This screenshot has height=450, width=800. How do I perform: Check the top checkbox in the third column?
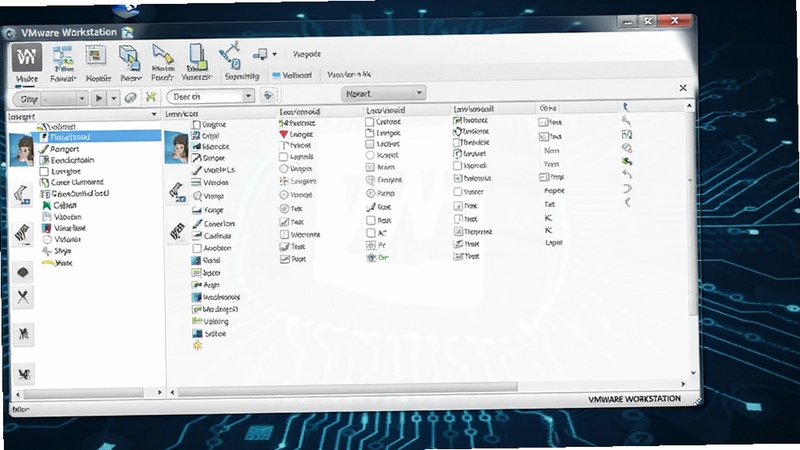(370, 122)
